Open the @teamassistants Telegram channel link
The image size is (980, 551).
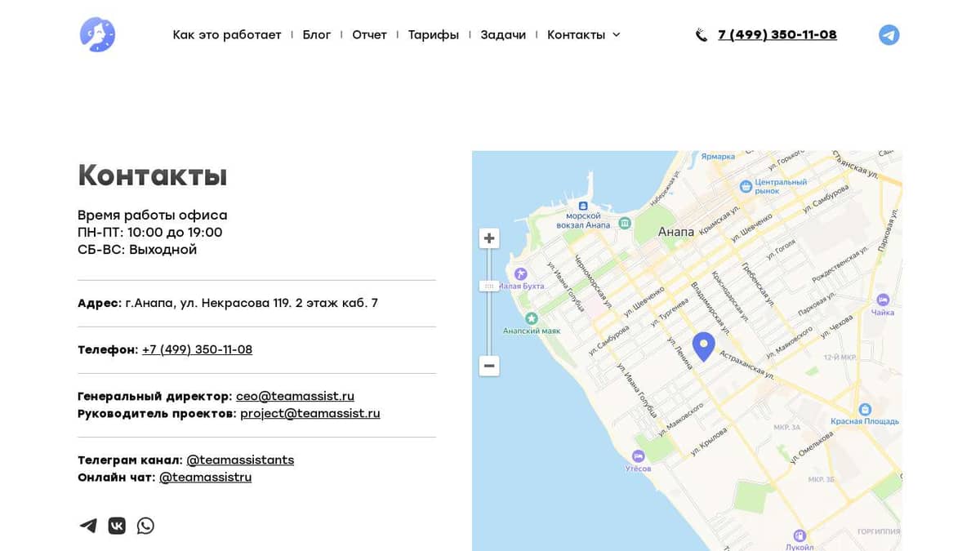point(240,460)
